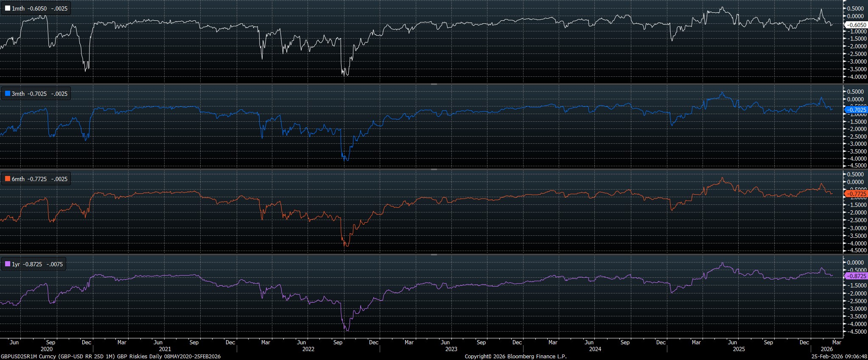Image resolution: width=868 pixels, height=360 pixels.
Task: Click the Bloomberg Finance L.P. copyright text
Action: pyautogui.click(x=515, y=357)
